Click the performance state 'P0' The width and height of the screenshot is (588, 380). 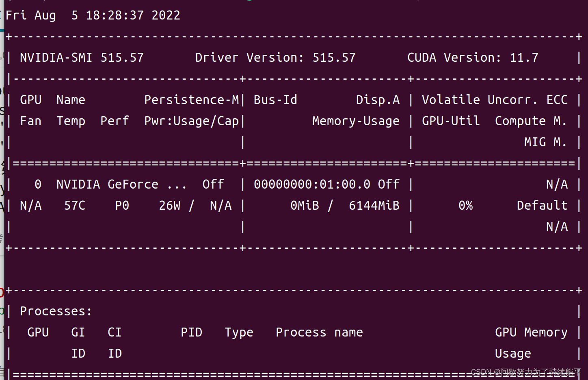(x=122, y=206)
